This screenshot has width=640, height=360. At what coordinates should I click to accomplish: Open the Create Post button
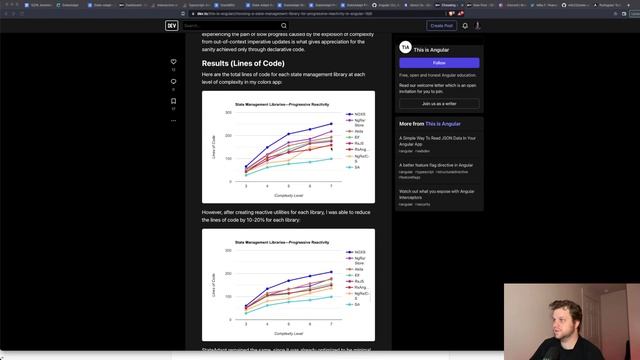coord(441,26)
